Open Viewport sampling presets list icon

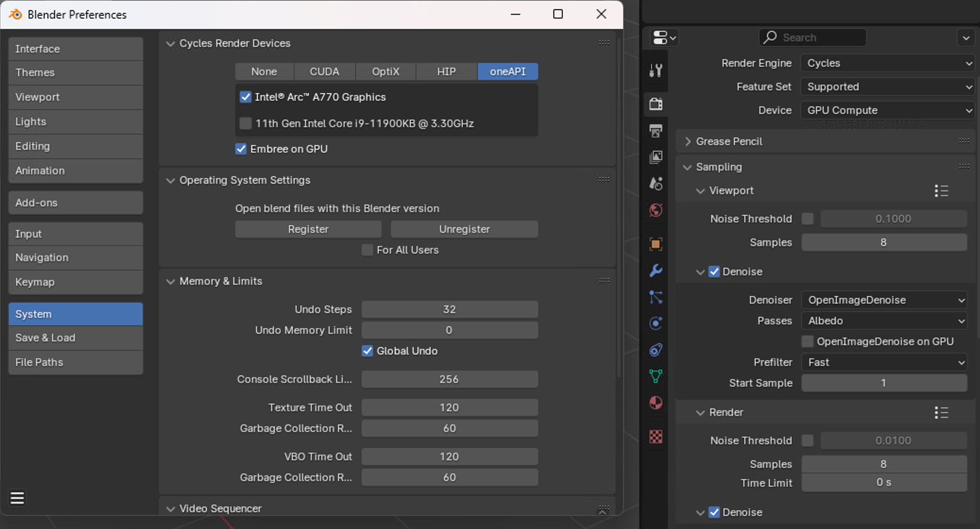(x=941, y=191)
